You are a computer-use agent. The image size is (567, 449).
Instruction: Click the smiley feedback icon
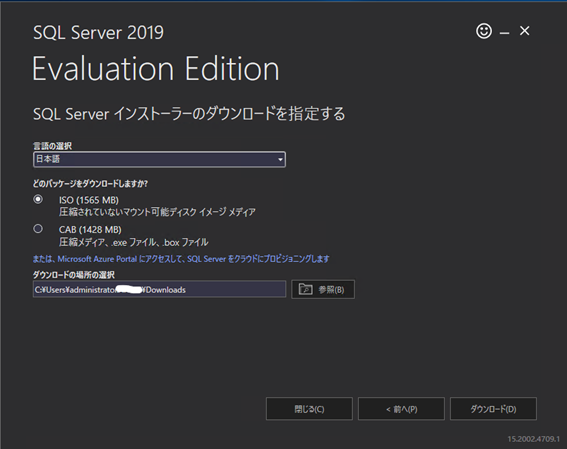[x=484, y=31]
